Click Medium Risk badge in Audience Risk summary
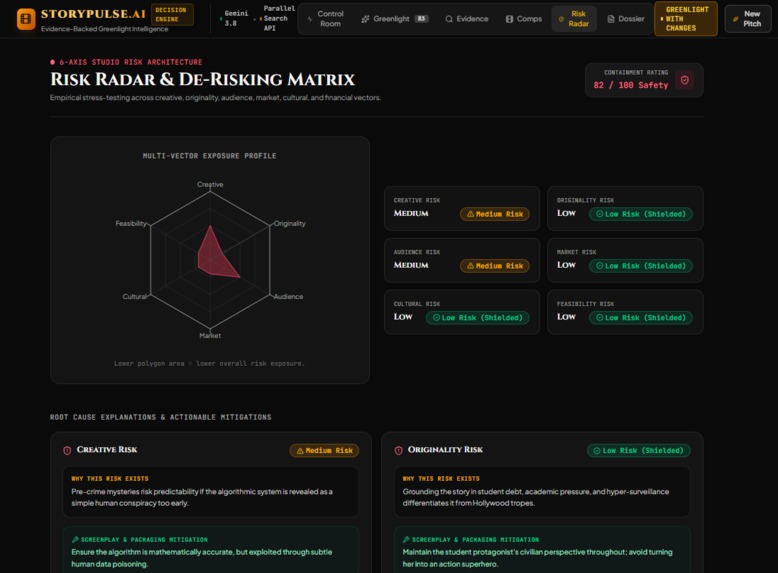Screen dimensions: 778x573 pyautogui.click(x=495, y=266)
